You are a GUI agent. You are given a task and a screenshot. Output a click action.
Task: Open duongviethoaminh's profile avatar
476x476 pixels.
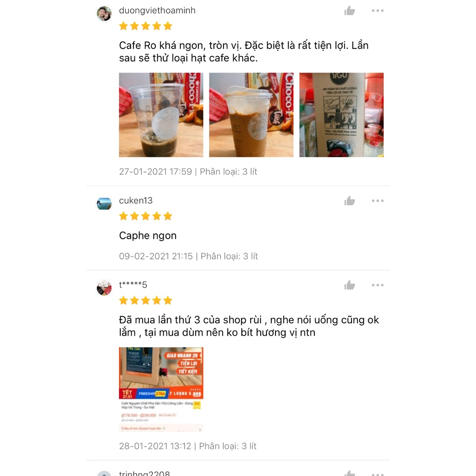[104, 13]
